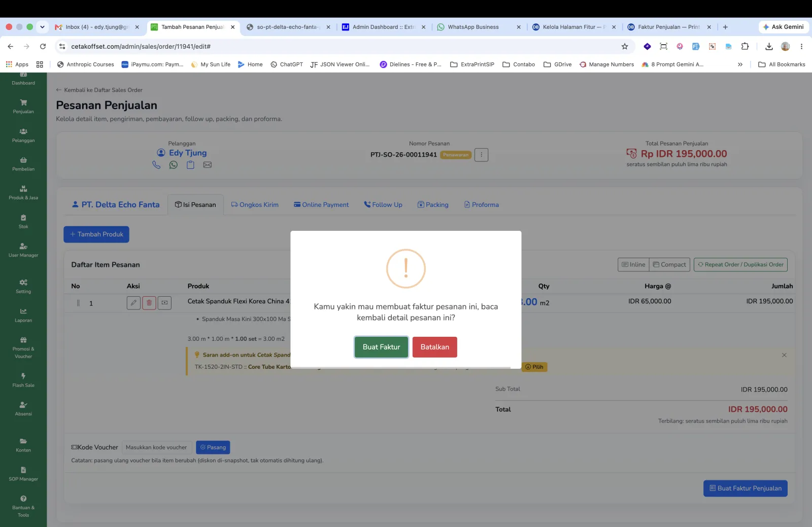The image size is (812, 527).
Task: Switch item list to Compact view
Action: [x=669, y=264]
